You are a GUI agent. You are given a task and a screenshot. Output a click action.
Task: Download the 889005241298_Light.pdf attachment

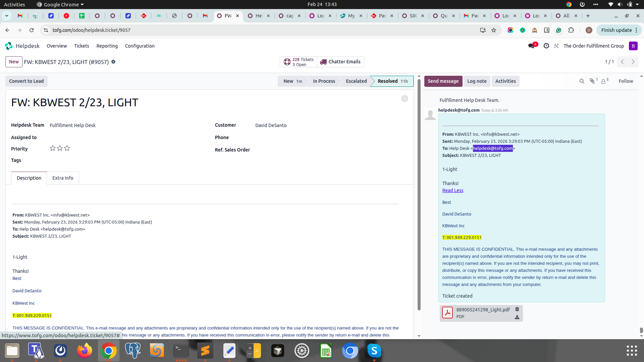tap(517, 317)
